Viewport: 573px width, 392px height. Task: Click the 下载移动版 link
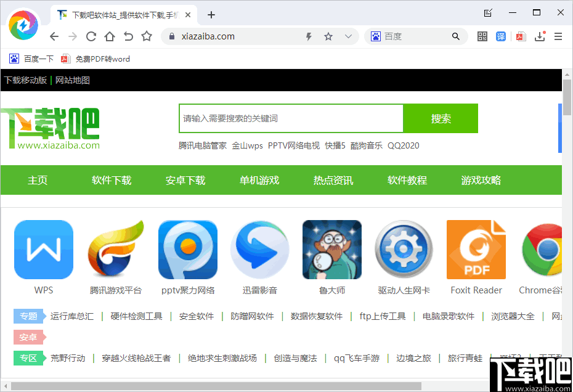coord(25,80)
